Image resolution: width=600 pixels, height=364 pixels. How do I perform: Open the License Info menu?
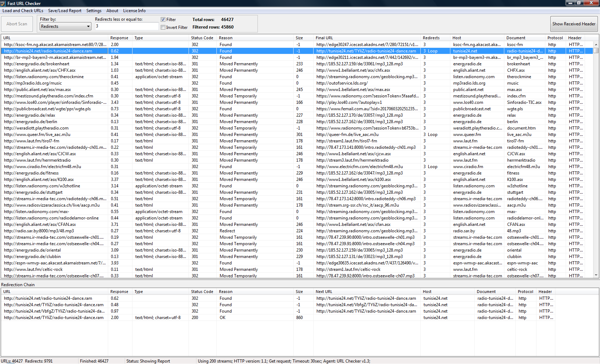(134, 11)
